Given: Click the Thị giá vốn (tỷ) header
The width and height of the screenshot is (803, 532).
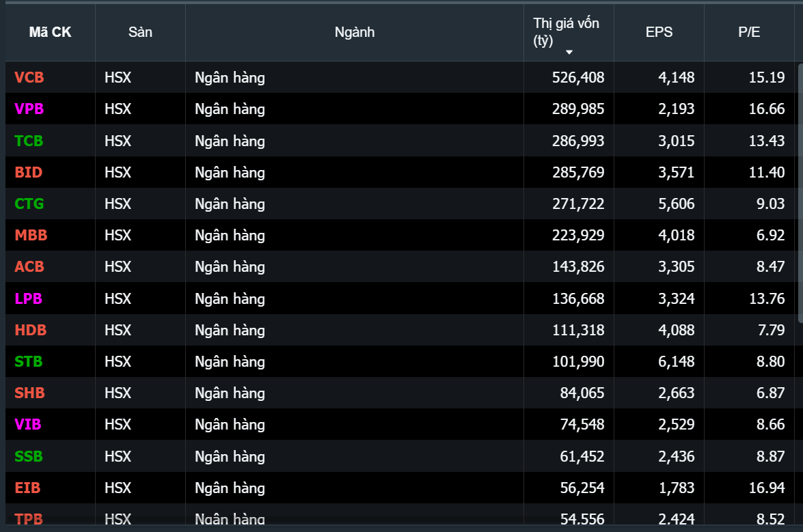Looking at the screenshot, I should (x=566, y=31).
